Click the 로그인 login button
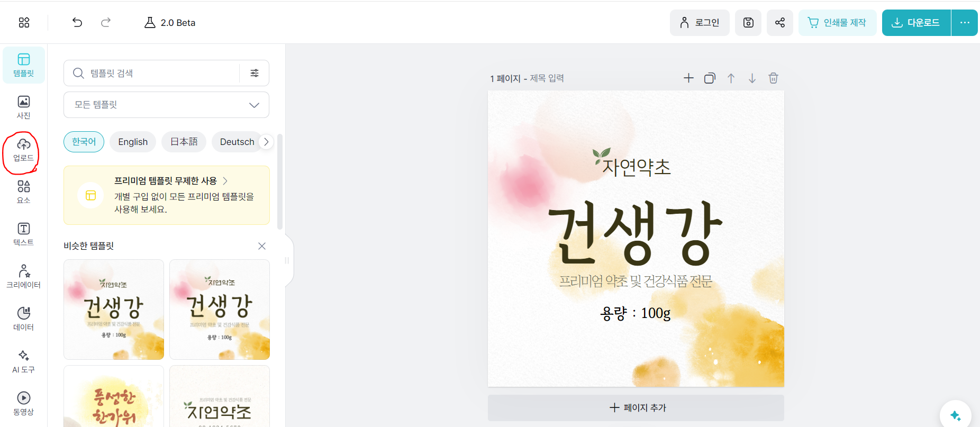Viewport: 980px width, 427px height. pyautogui.click(x=700, y=23)
